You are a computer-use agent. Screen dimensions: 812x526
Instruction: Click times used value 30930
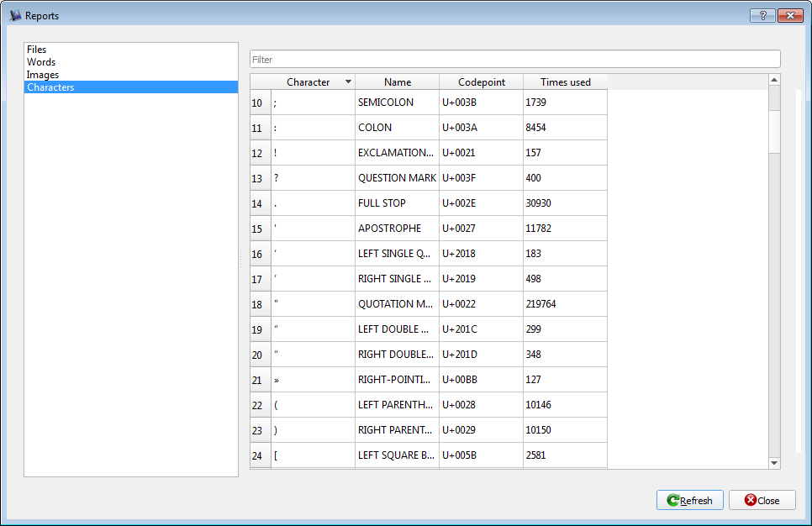[x=565, y=203]
